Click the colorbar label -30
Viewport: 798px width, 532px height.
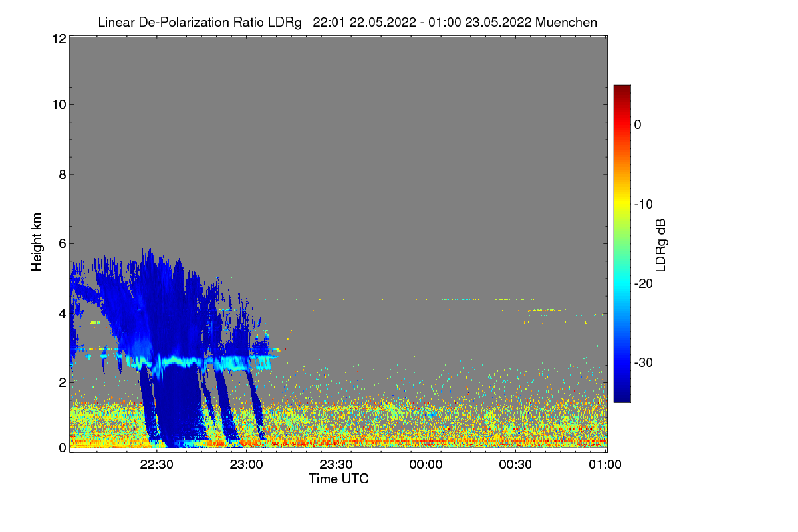click(644, 362)
